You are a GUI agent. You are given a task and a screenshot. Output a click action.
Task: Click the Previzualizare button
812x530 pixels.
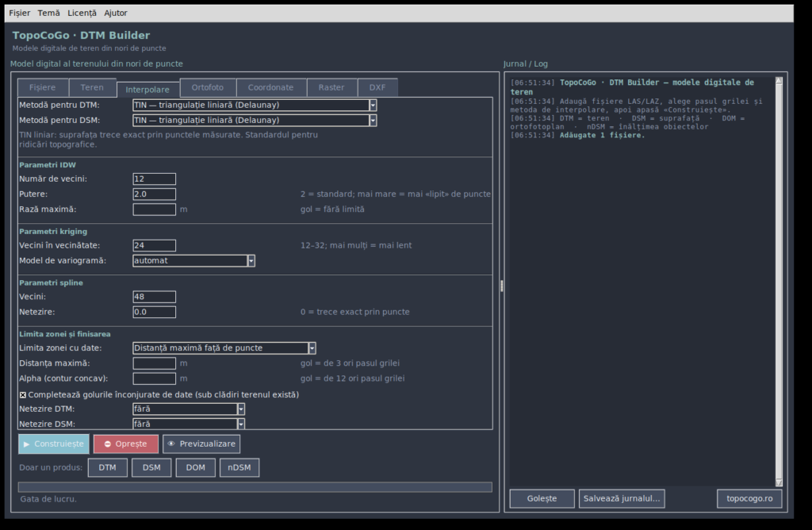[x=201, y=444]
